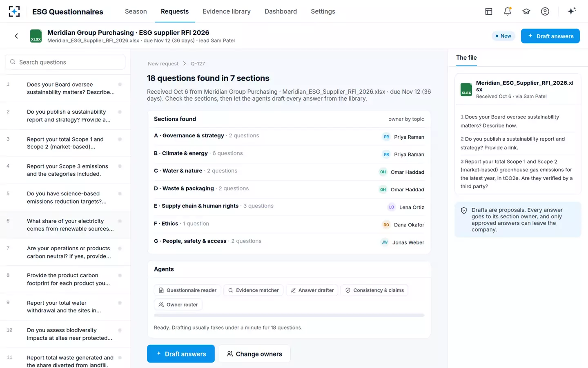
Task: Select question 9 about water withdrawal
Action: (65, 307)
